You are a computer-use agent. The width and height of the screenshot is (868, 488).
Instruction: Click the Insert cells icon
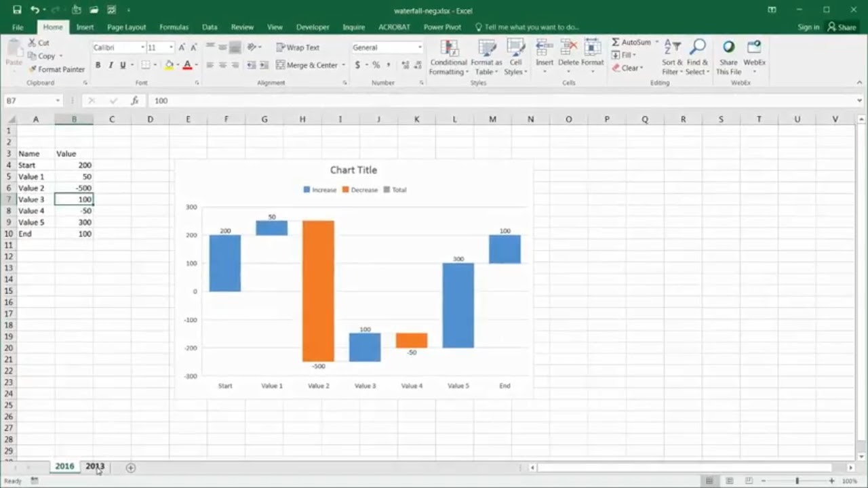(x=545, y=47)
